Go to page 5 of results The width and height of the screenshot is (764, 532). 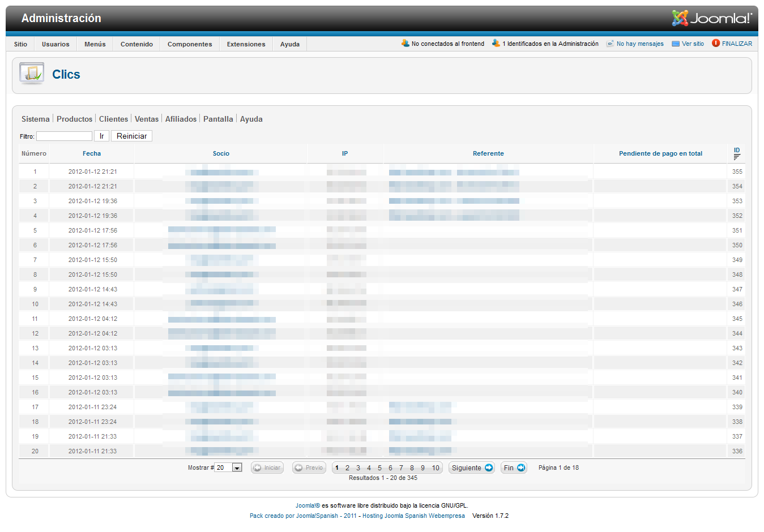[379, 468]
